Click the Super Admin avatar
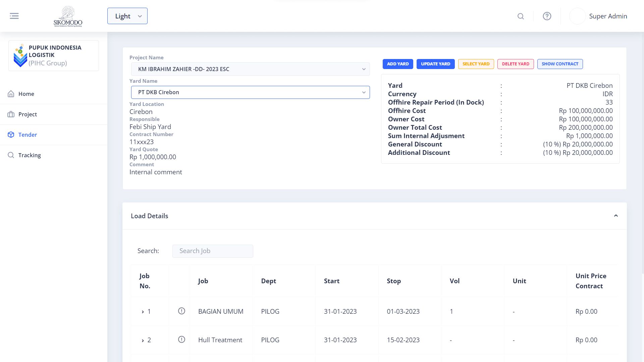The width and height of the screenshot is (644, 362). pyautogui.click(x=577, y=16)
